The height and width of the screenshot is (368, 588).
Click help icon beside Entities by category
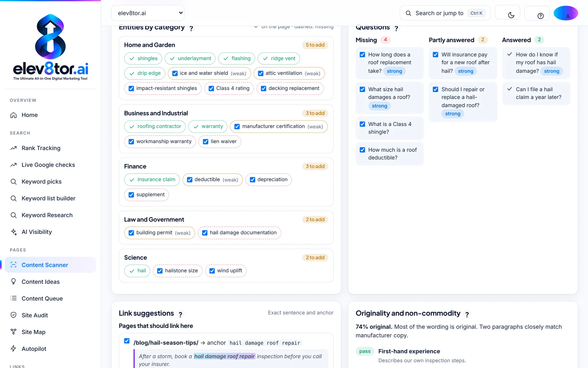tap(191, 28)
